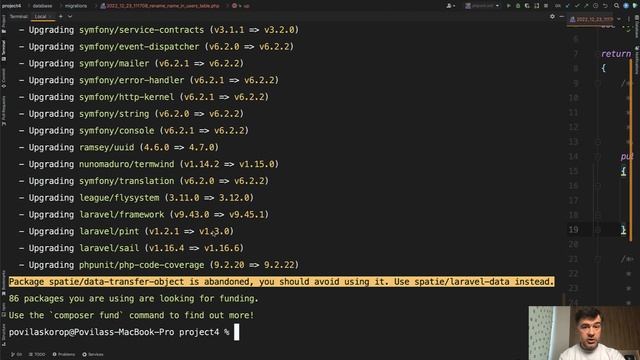
Task: Click the presenter webcam thumbnail
Action: click(x=584, y=333)
